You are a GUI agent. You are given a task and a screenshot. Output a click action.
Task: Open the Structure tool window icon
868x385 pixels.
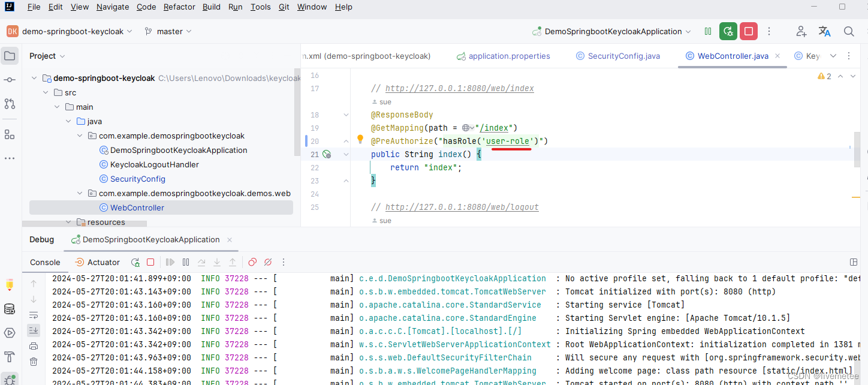click(10, 134)
